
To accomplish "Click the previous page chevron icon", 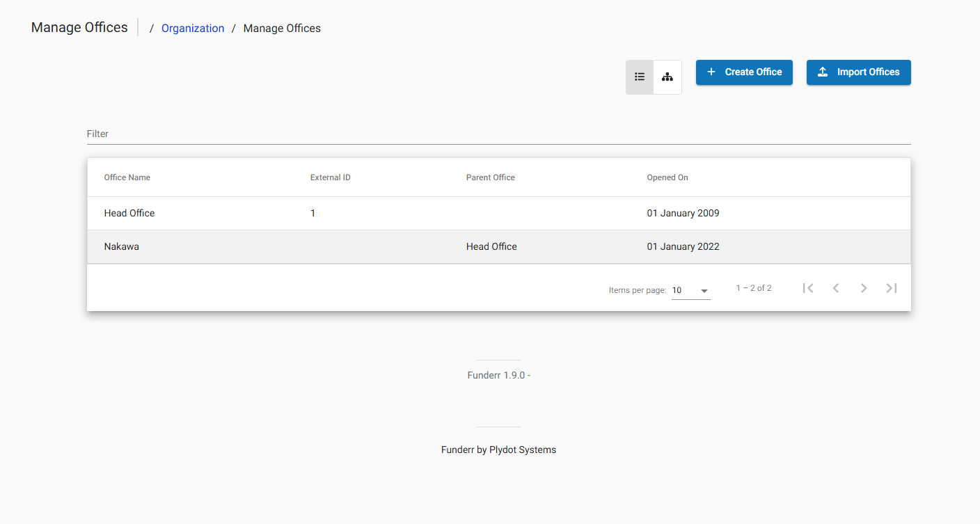I will pyautogui.click(x=835, y=287).
